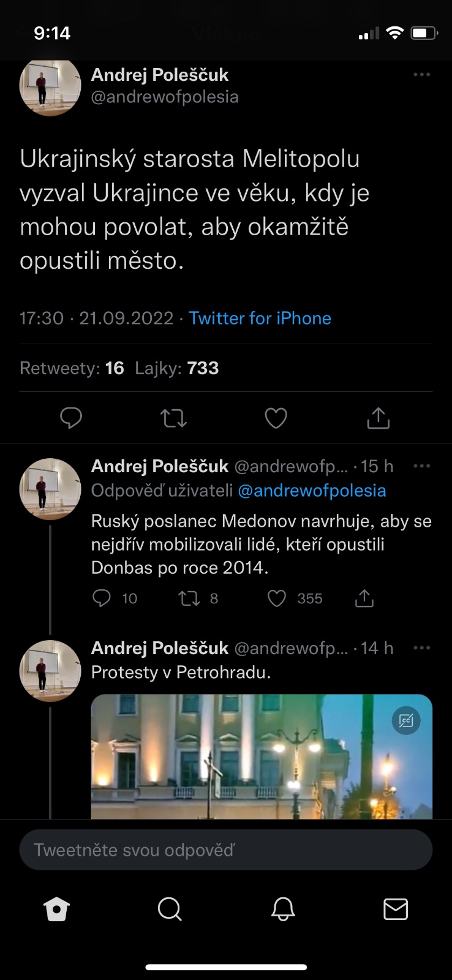Open the @andrewofpolesia mention link

coord(312,491)
